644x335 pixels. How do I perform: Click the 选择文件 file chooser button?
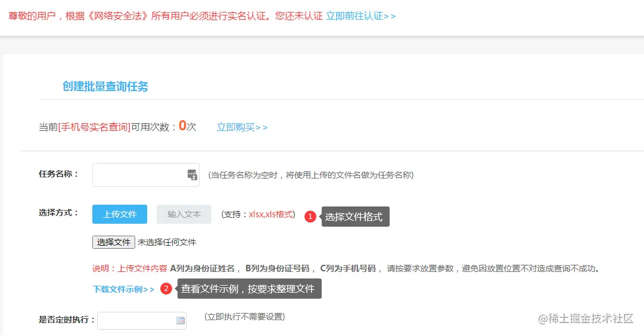click(x=114, y=242)
